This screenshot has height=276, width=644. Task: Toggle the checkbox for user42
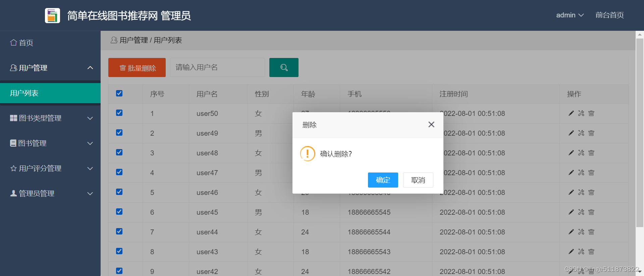click(119, 271)
